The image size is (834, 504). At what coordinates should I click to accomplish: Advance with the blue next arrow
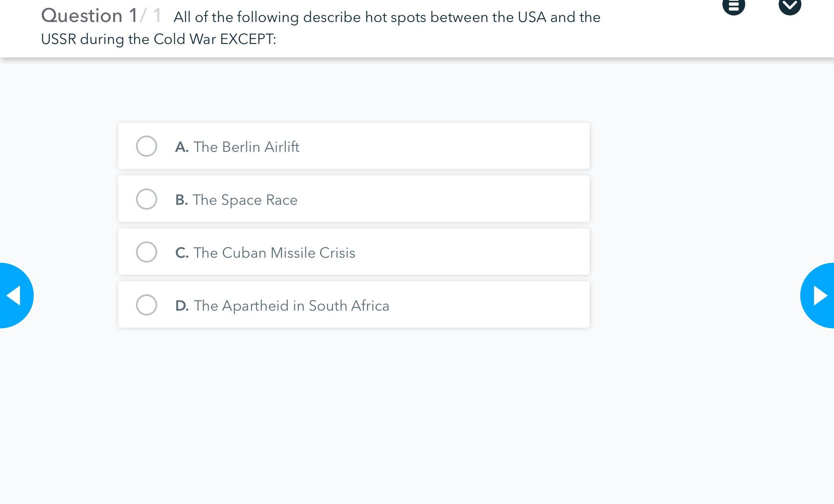click(819, 295)
